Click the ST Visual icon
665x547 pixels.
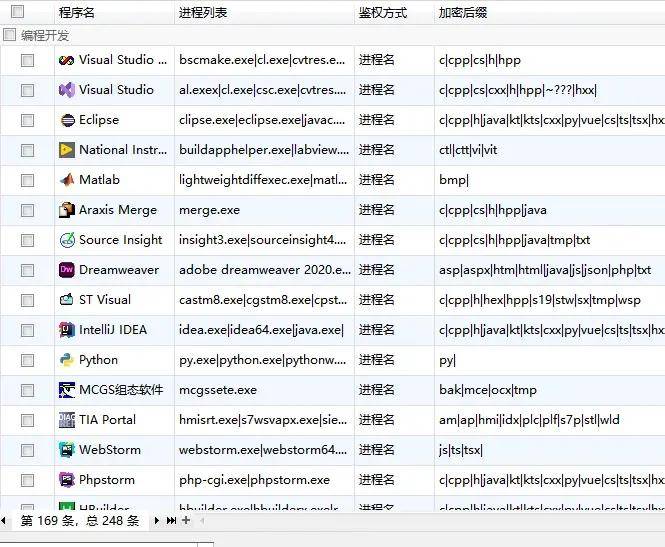pos(67,300)
